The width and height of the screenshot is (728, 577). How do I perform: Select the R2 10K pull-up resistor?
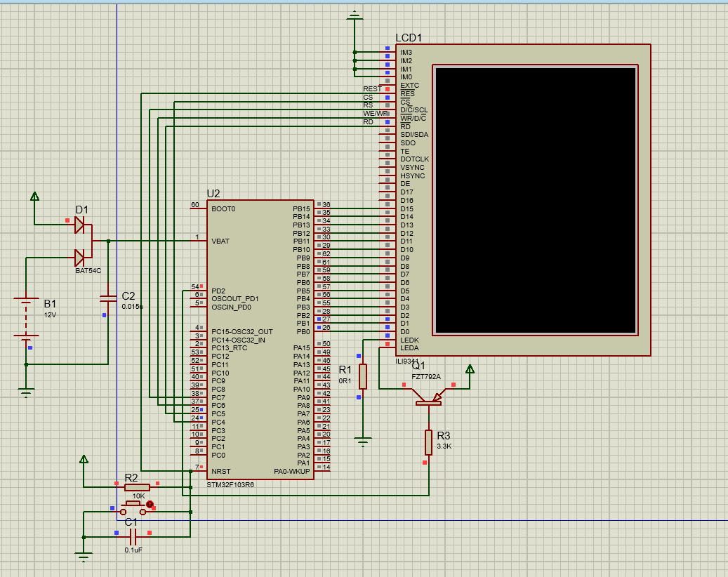(136, 487)
